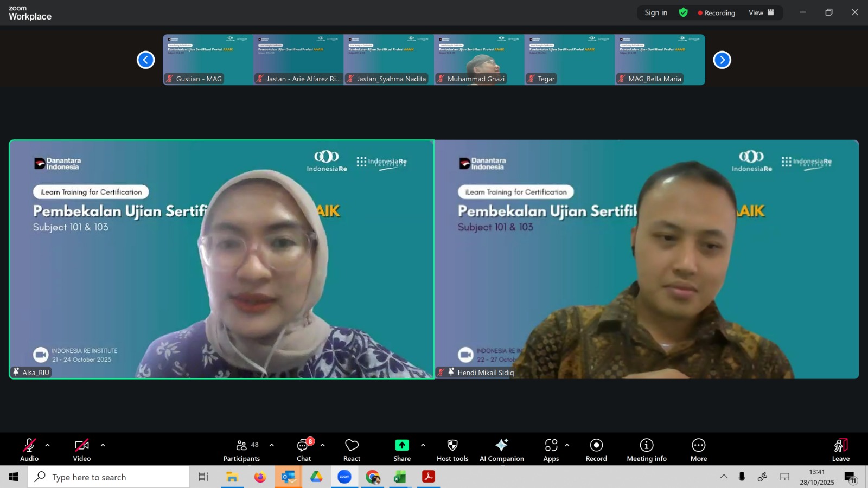Click the encryption green shield icon
Image resolution: width=868 pixels, height=488 pixels.
[683, 12]
